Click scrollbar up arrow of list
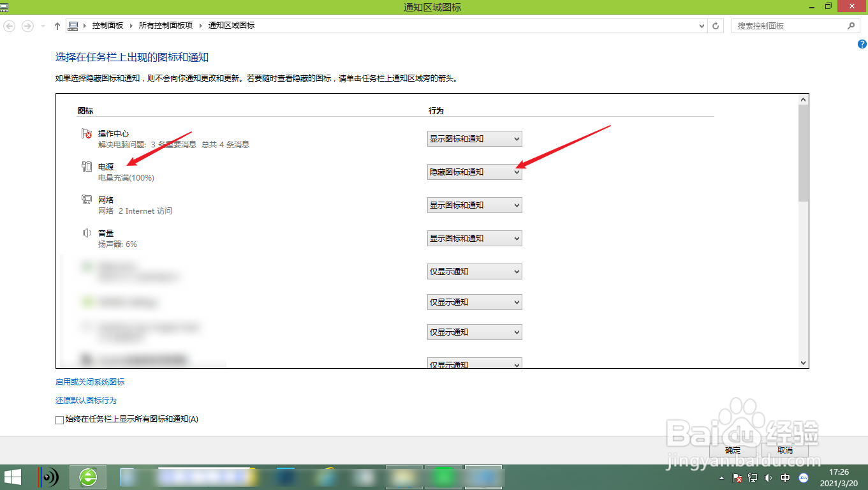This screenshot has height=490, width=868. [803, 100]
